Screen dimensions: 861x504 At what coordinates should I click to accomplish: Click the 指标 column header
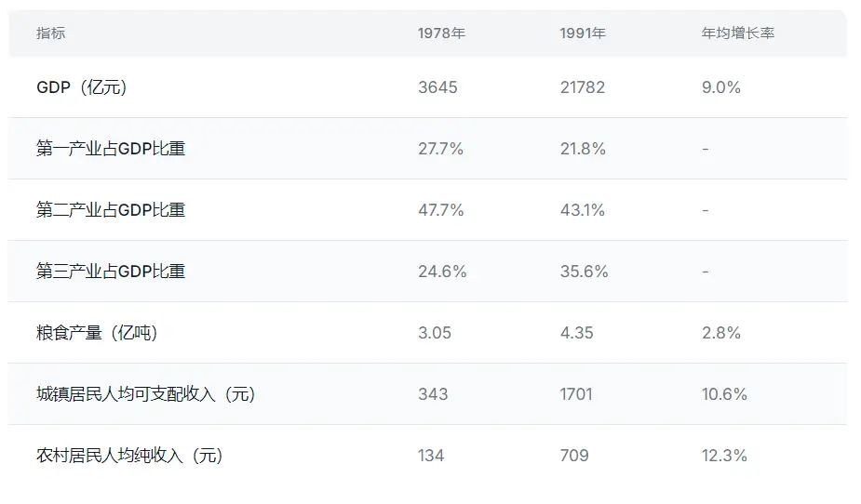tap(51, 33)
